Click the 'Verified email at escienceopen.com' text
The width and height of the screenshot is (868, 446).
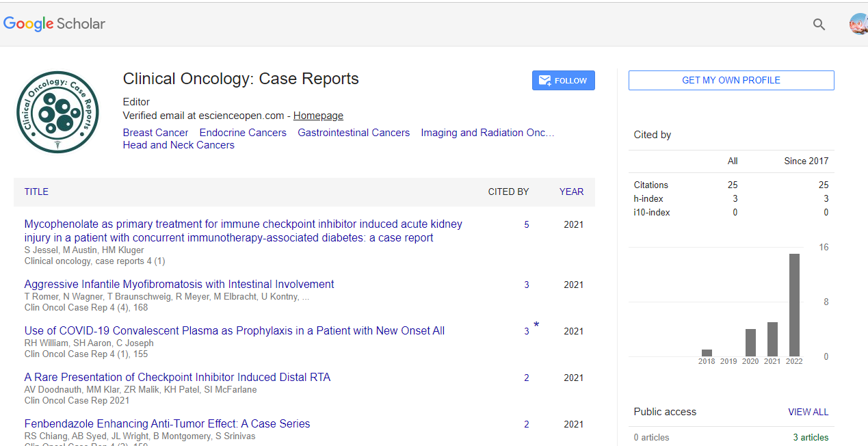[203, 116]
